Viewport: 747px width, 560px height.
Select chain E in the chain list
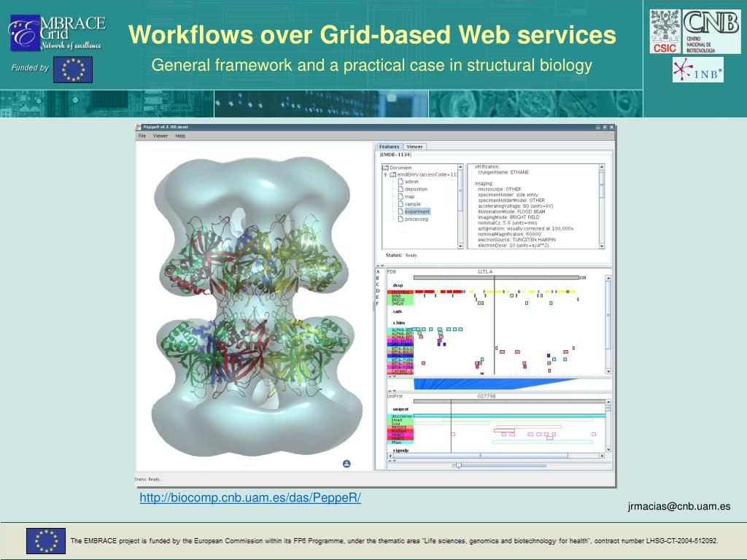coord(378,297)
